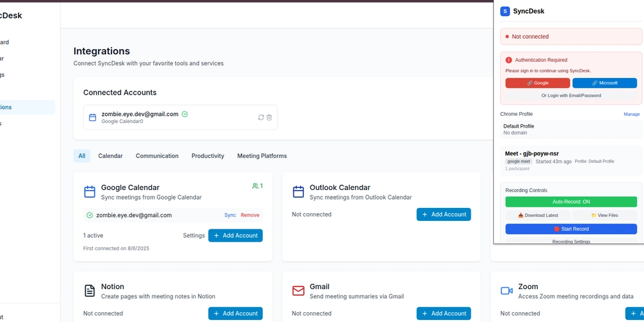Show All integrations tab
The height and width of the screenshot is (322, 644).
[82, 156]
